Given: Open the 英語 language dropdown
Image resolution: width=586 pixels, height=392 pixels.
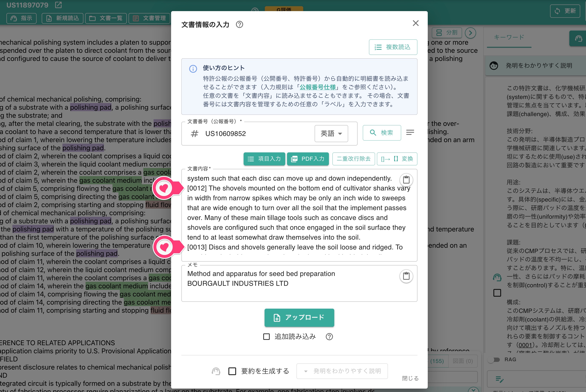Looking at the screenshot, I should pos(331,134).
